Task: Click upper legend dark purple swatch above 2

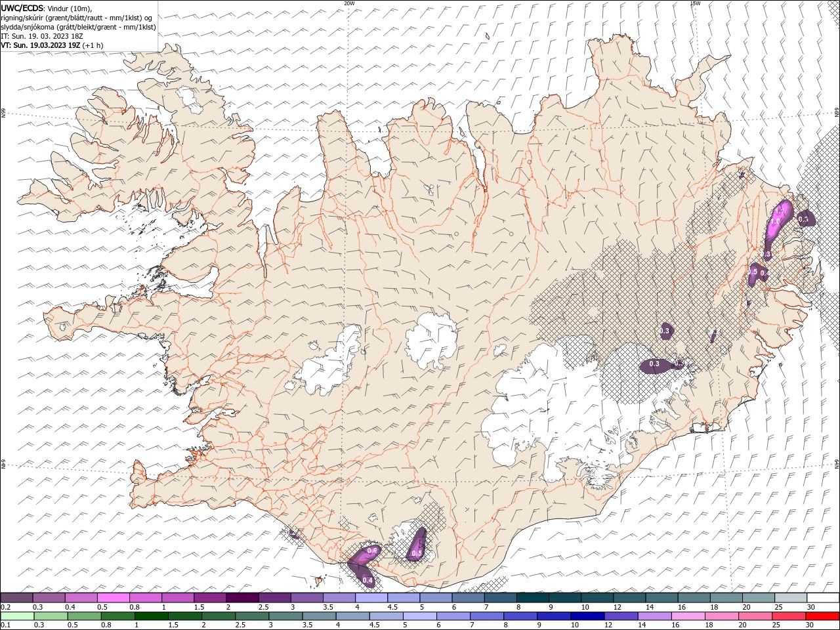Action: pos(242,598)
